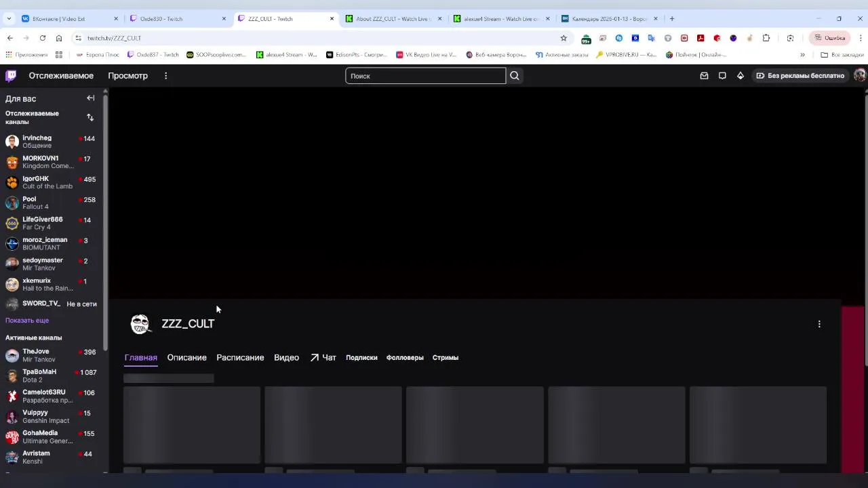The width and height of the screenshot is (868, 488).
Task: Switch to About ZZZ_CULT Kick tab
Action: [x=393, y=18]
